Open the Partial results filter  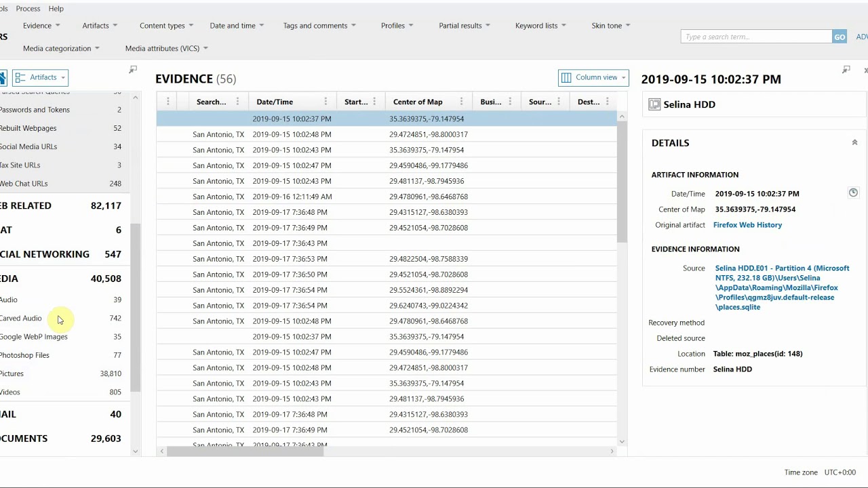coord(465,26)
